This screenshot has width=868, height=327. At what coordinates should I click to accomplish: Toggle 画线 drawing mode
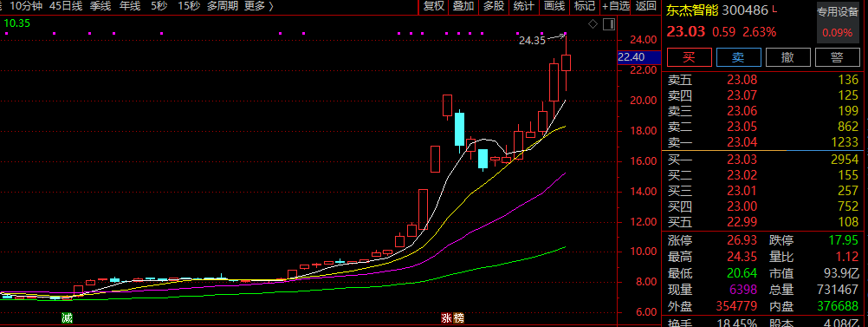[554, 7]
